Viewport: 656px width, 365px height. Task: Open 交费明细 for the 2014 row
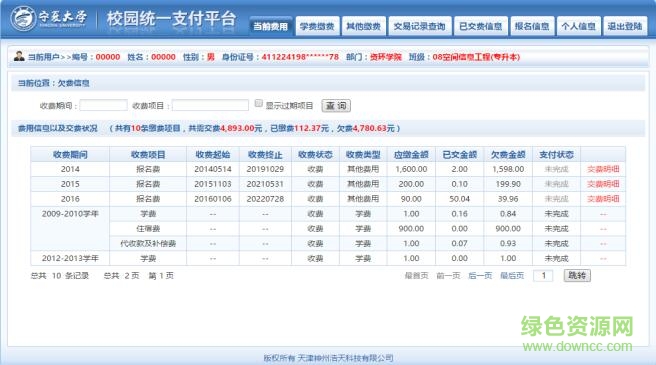point(603,169)
